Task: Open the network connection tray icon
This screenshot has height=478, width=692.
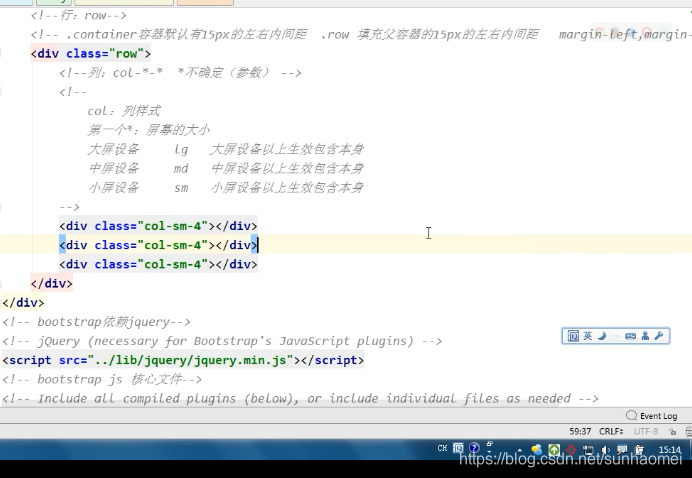Action: point(588,450)
